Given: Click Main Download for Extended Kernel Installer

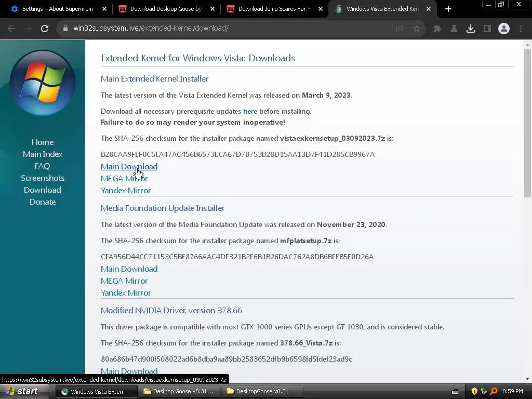Looking at the screenshot, I should point(129,167).
